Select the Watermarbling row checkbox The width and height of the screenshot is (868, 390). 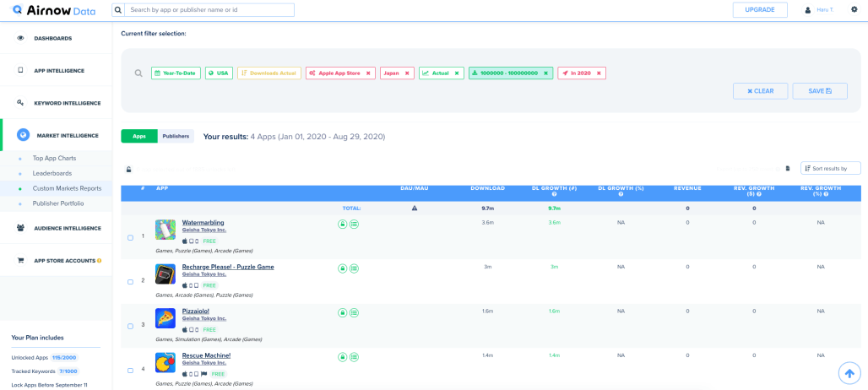[130, 238]
